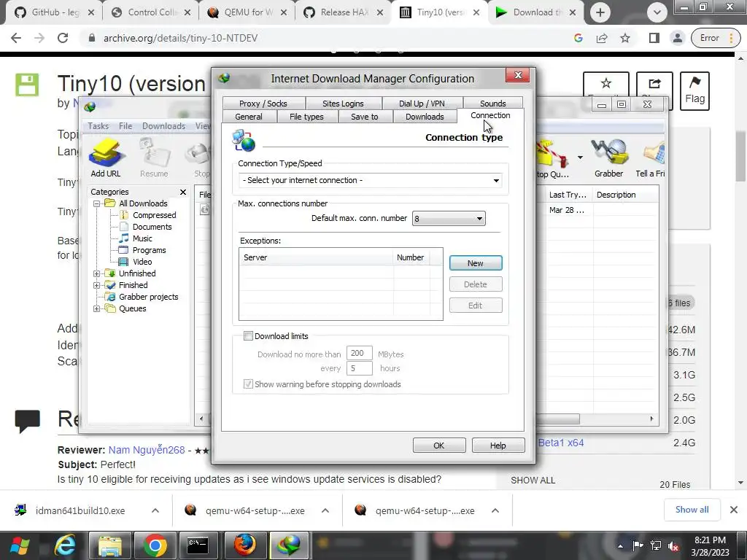Screen dimensions: 747x560
Task: Switch to the Sites Logins tab
Action: pyautogui.click(x=343, y=104)
